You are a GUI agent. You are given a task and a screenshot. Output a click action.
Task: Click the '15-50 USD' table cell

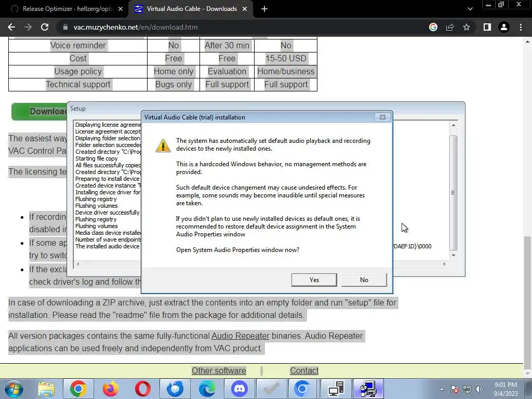tap(286, 58)
